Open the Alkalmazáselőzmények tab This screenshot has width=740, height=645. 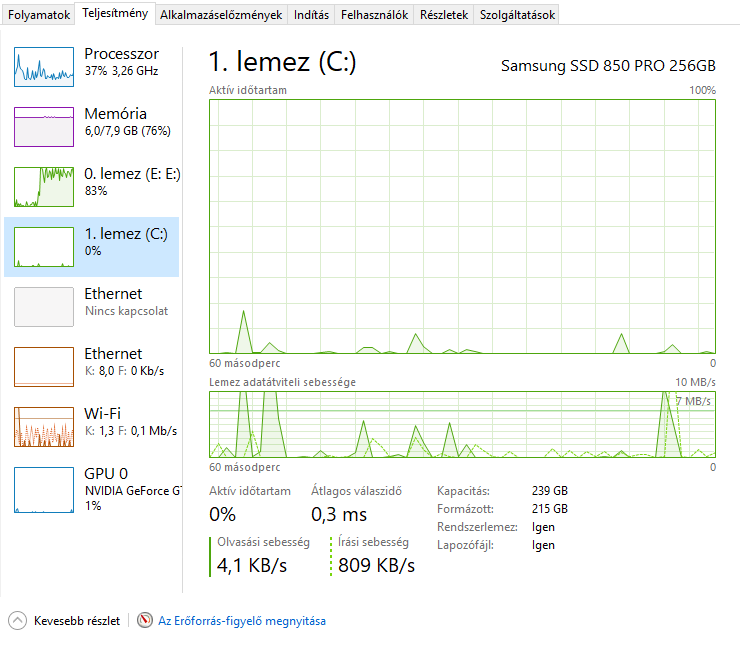point(221,15)
